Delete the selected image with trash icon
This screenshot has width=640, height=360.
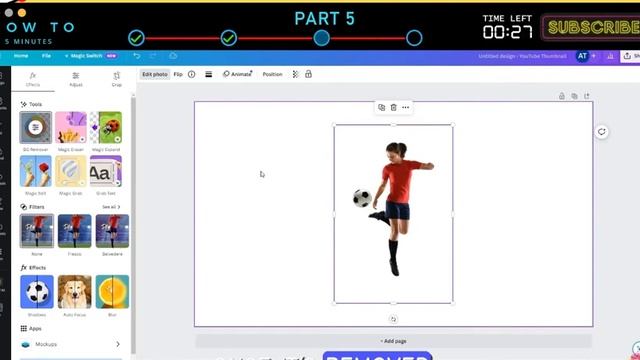pos(393,107)
